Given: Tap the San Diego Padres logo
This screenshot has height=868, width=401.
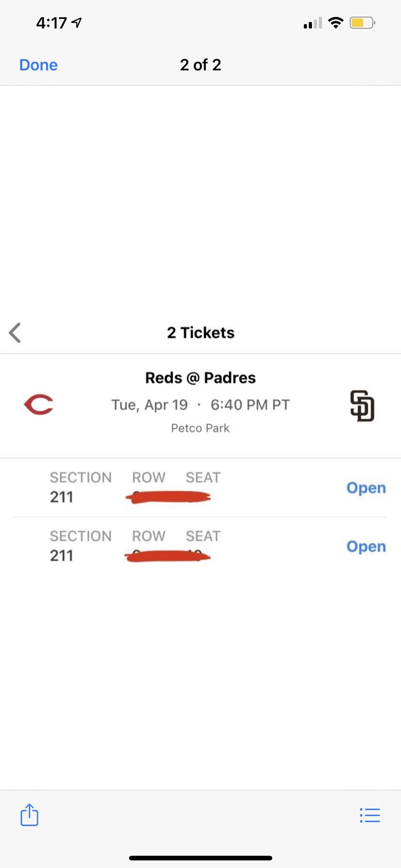Looking at the screenshot, I should click(x=362, y=406).
